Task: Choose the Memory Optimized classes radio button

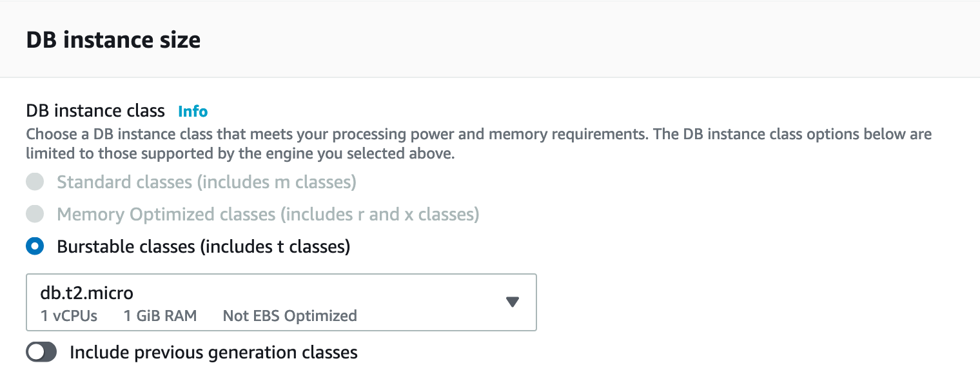Action: [35, 214]
